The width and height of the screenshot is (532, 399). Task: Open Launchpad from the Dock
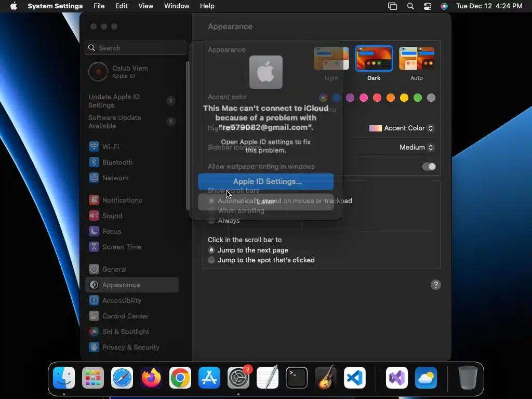point(93,378)
